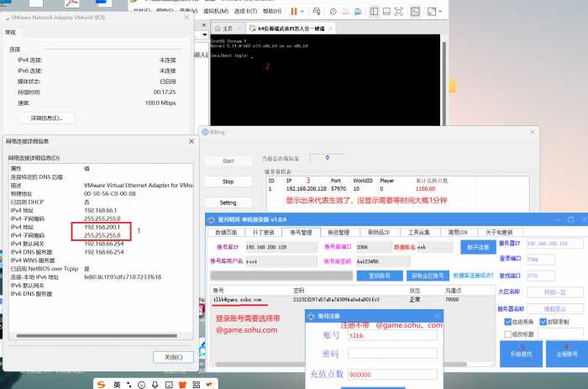Enter full screen mode in VMware toolbar
The image size is (588, 389).
399,11
